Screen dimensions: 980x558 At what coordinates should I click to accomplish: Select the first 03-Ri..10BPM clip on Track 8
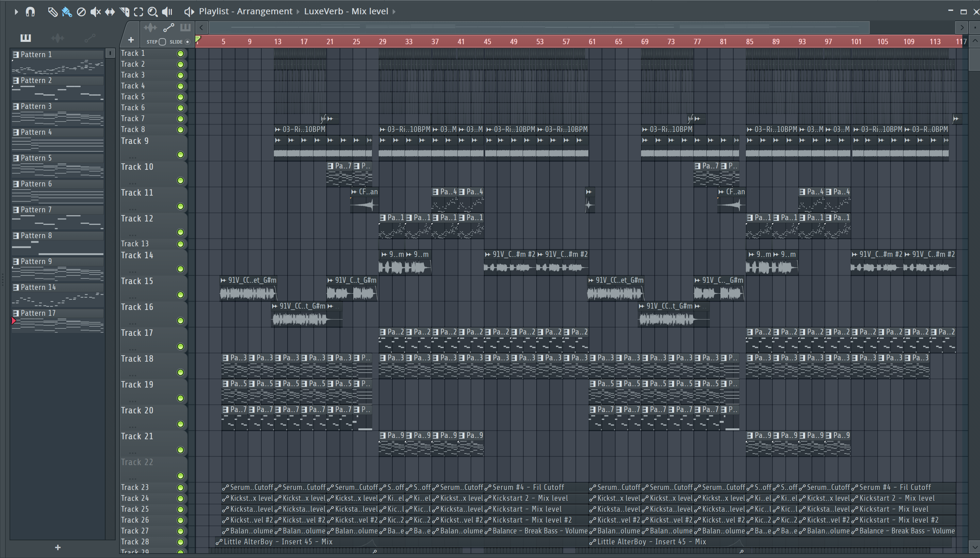(x=300, y=130)
